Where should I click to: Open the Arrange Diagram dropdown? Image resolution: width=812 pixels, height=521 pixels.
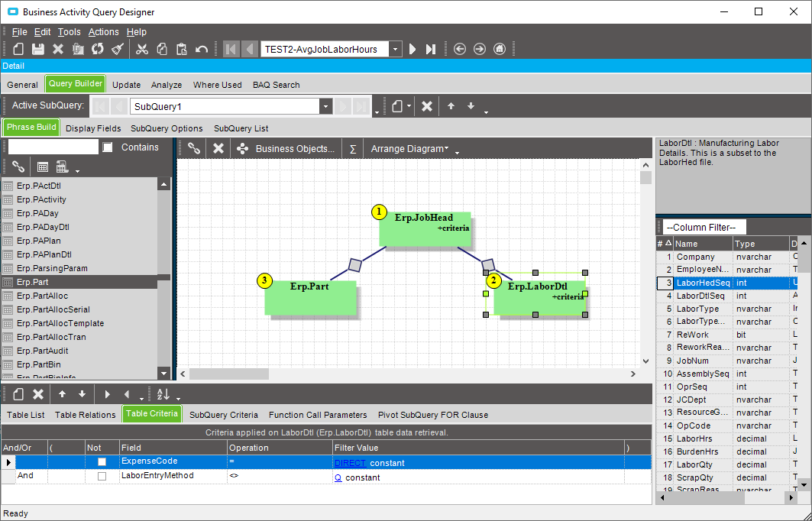409,149
